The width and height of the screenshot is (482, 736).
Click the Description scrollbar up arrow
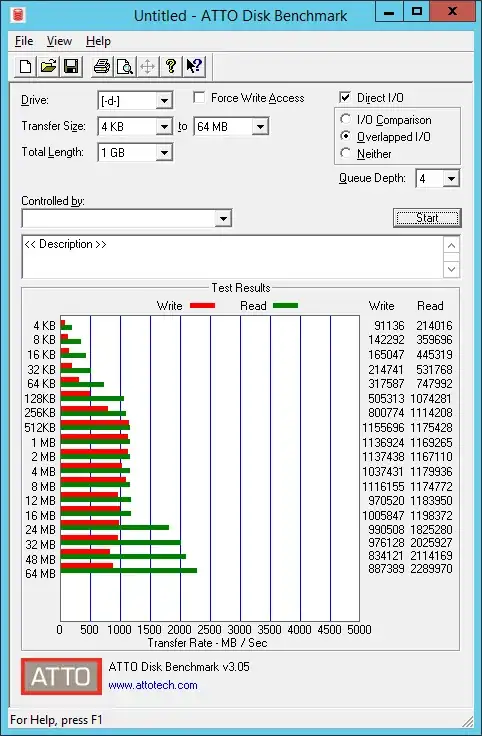[451, 245]
